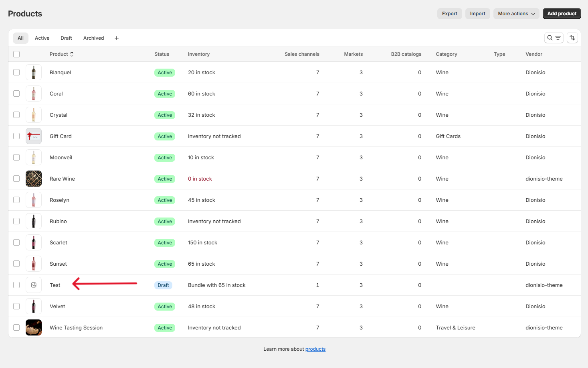The width and height of the screenshot is (588, 368).
Task: Show the Active products tab
Action: pos(42,38)
